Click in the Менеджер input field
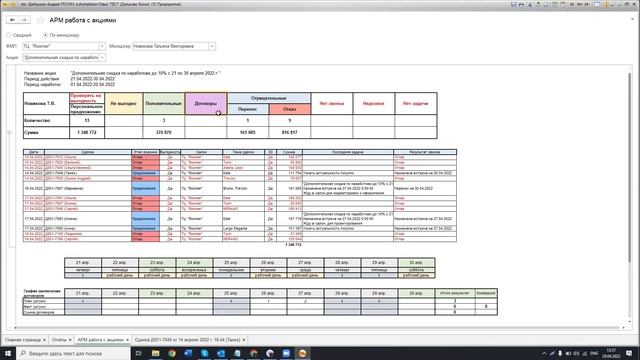This screenshot has height=360, width=640. (x=171, y=46)
